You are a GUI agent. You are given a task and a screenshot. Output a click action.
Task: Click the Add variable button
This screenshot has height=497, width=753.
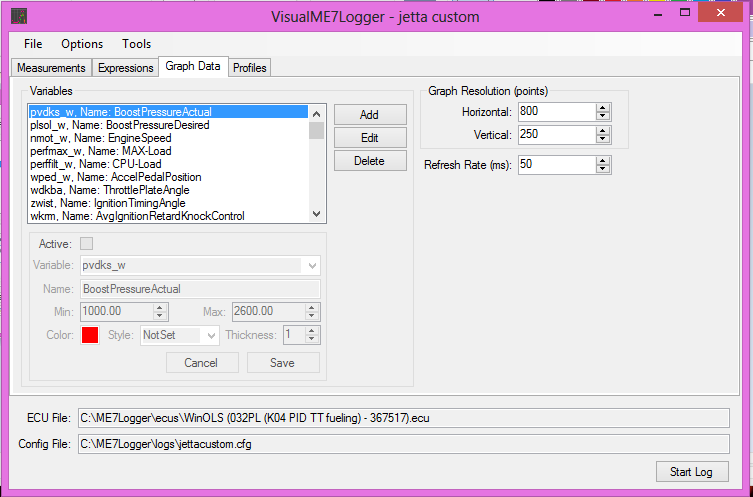click(370, 115)
